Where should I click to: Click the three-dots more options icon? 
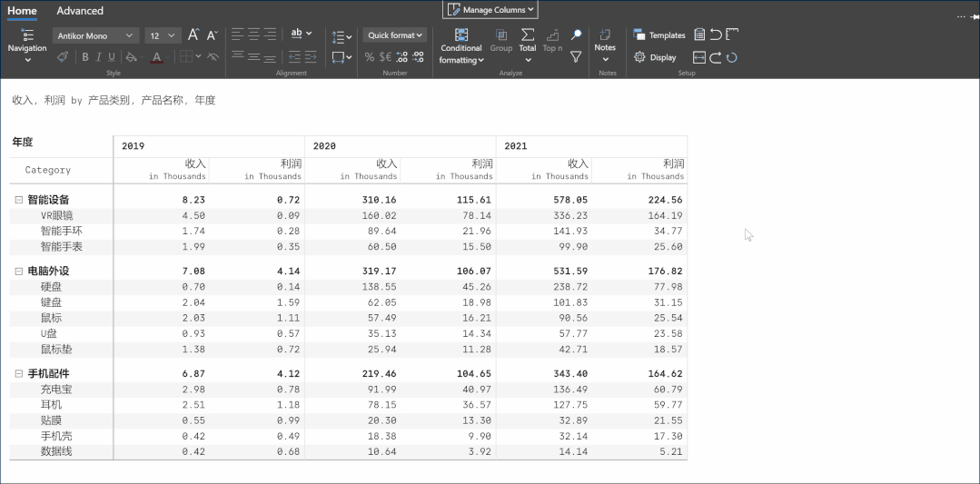click(961, 17)
